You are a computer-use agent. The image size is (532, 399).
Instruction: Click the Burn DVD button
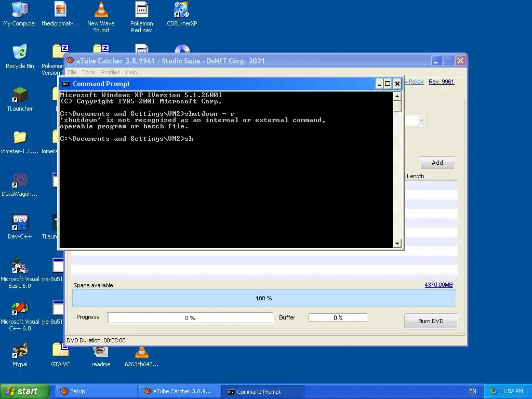point(431,321)
